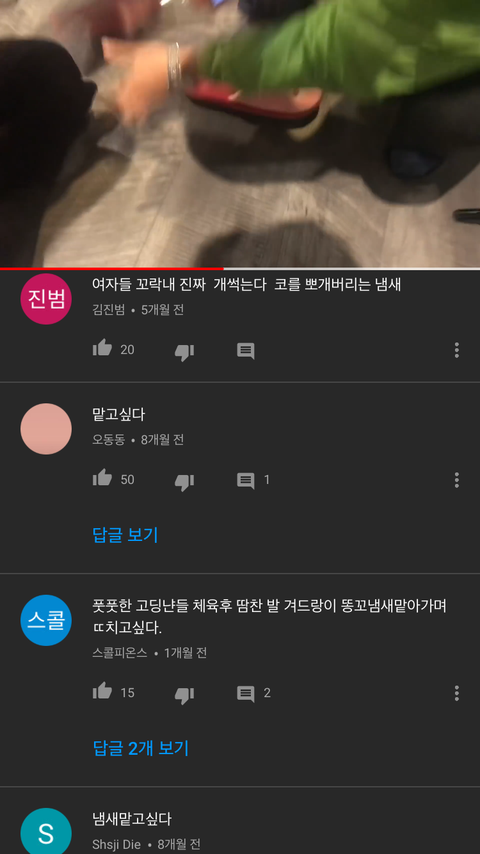Like the comment by 오동동
480x854 pixels.
point(102,478)
